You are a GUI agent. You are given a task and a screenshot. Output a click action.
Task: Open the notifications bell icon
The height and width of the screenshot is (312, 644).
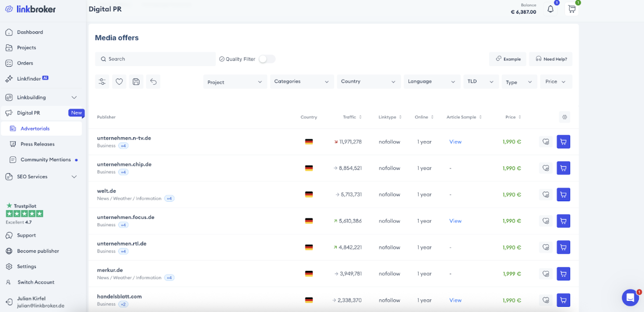550,9
